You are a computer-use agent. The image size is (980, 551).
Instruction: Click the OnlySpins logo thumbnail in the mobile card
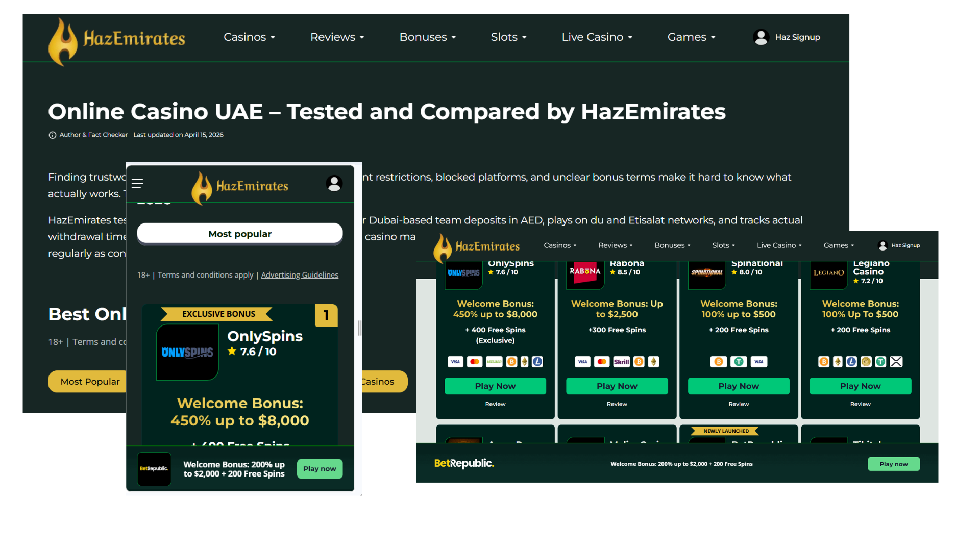coord(187,353)
